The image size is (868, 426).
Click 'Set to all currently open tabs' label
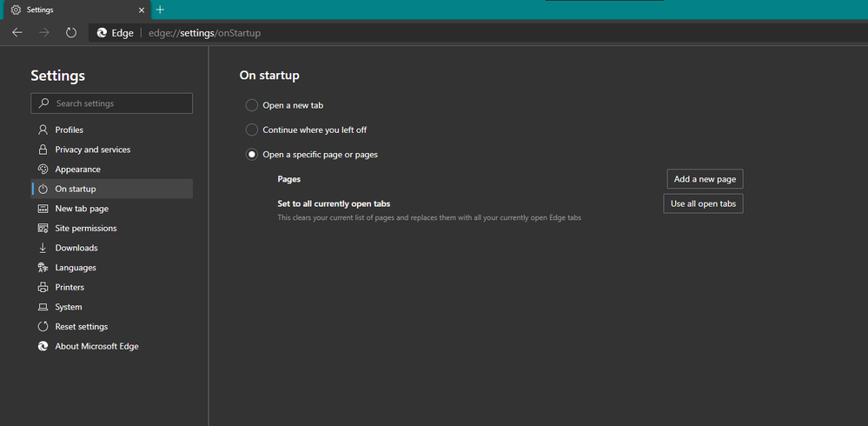pos(334,203)
